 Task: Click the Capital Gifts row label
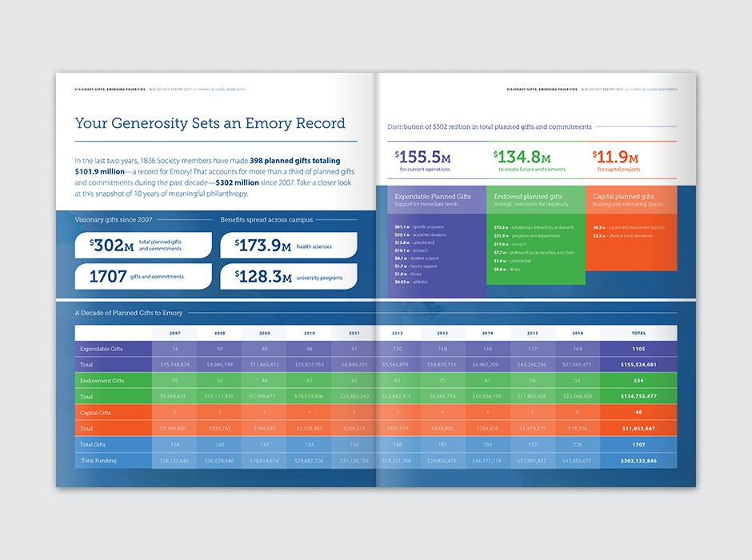coord(96,413)
